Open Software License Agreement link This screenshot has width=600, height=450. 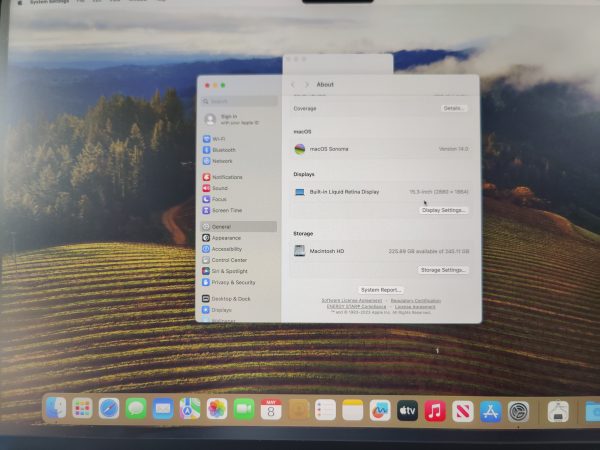[x=352, y=301]
